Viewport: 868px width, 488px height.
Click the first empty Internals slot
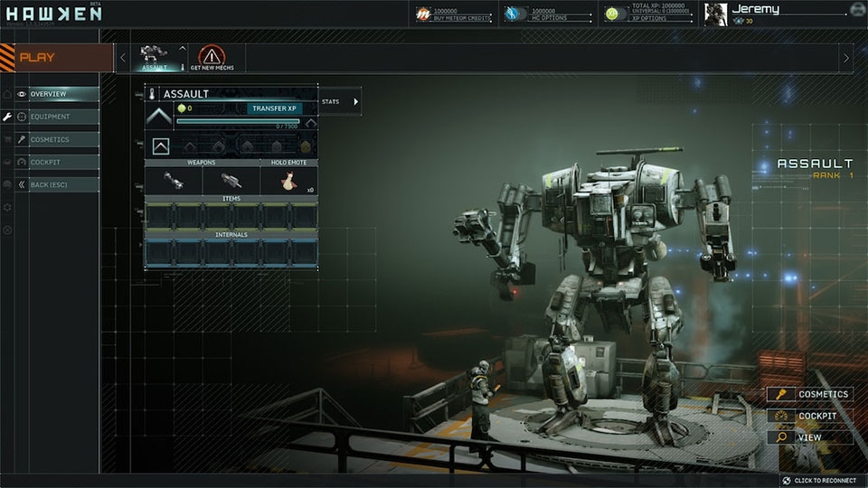(x=159, y=252)
